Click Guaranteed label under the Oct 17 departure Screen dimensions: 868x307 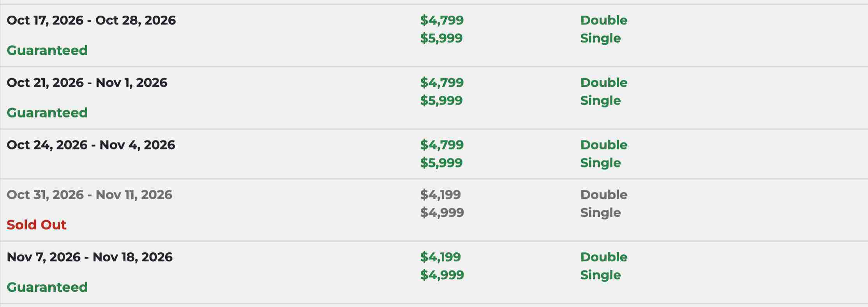pyautogui.click(x=47, y=50)
